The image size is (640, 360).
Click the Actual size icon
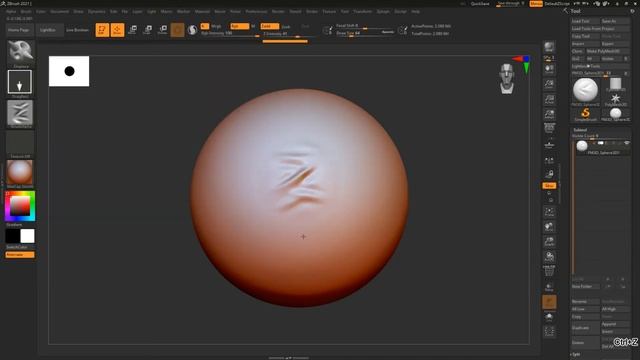pos(549,99)
